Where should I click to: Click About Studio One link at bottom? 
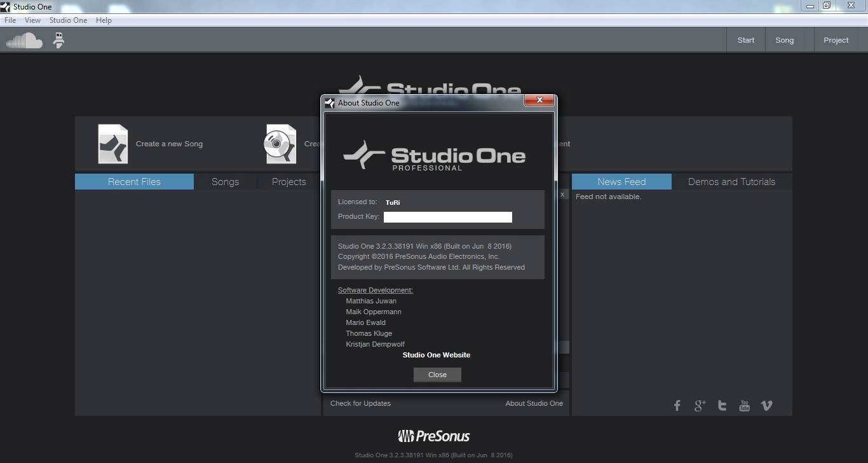click(534, 403)
